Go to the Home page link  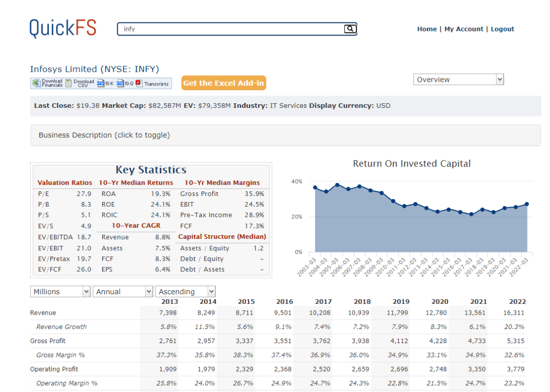[x=427, y=29]
